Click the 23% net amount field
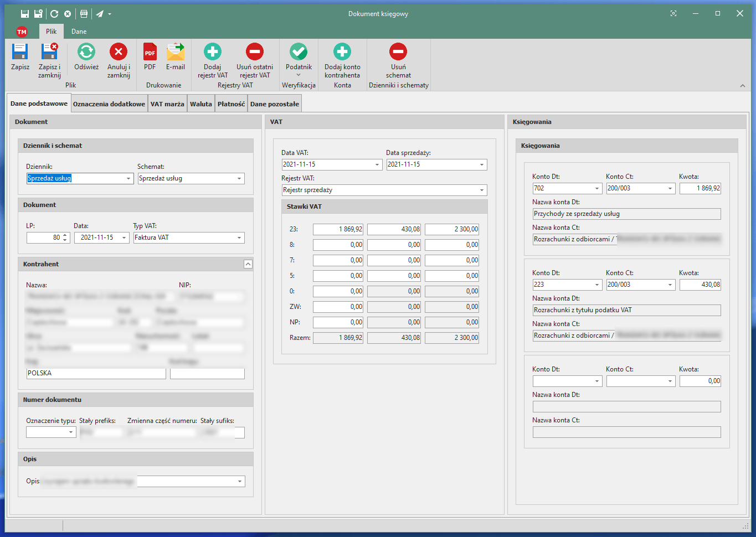Viewport: 756px width, 537px height. coord(338,229)
